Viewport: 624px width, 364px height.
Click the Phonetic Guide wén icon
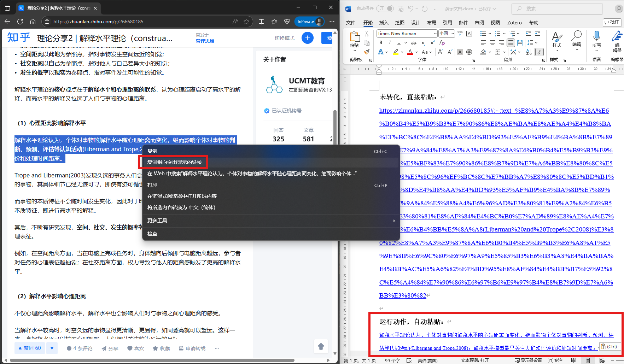click(460, 34)
